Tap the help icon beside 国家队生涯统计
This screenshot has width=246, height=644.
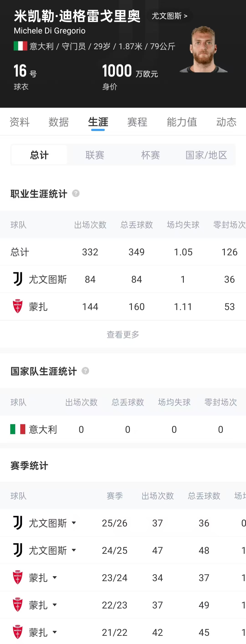[x=85, y=371]
